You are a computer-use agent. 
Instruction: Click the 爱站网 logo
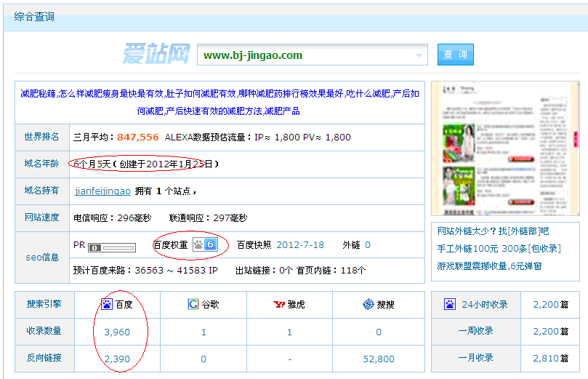coord(156,55)
